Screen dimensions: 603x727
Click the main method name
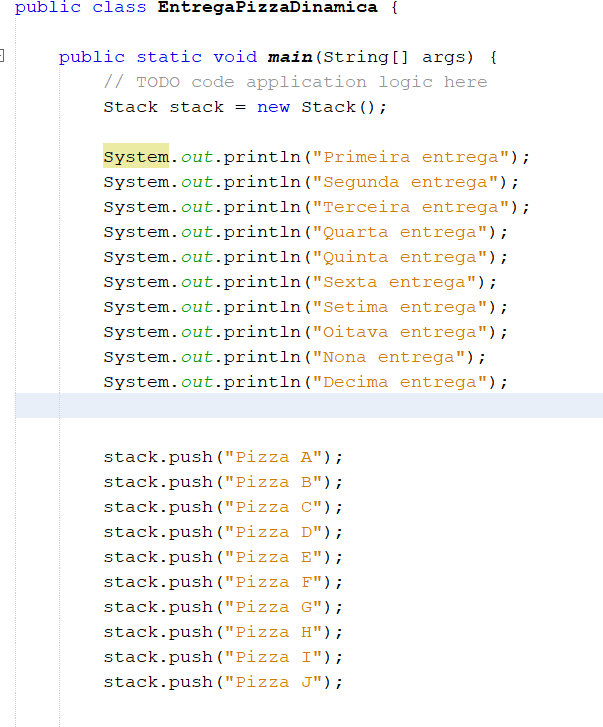pos(290,57)
